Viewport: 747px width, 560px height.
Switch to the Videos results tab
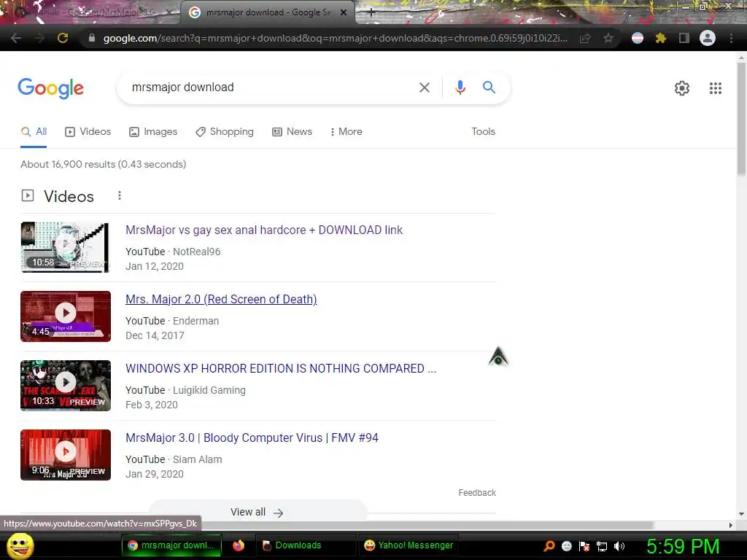pyautogui.click(x=88, y=132)
